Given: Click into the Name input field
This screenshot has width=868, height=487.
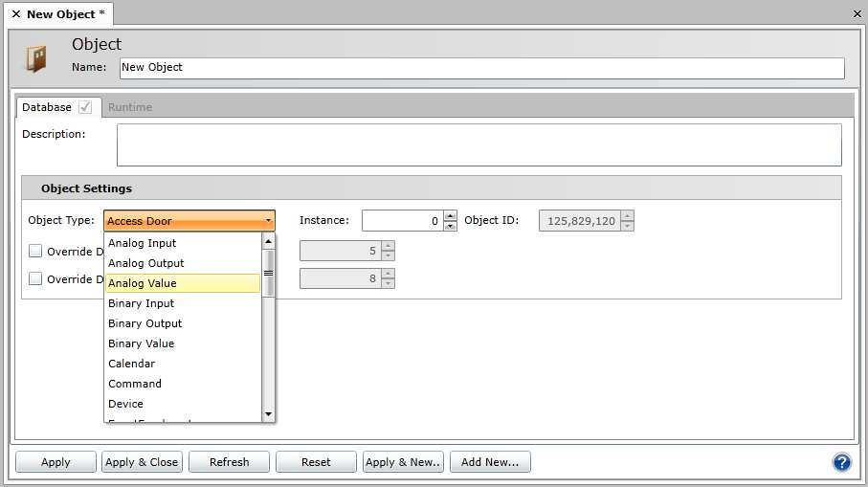Looking at the screenshot, I should [482, 68].
